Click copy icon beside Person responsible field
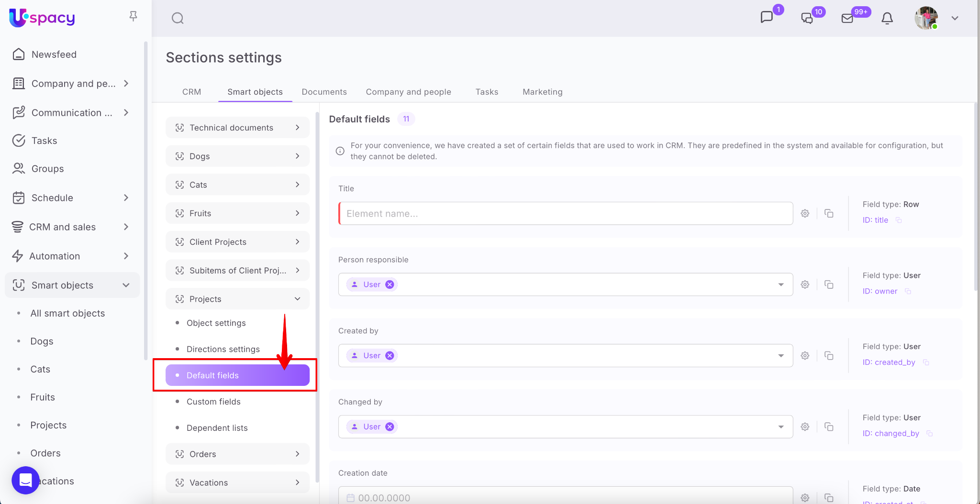Screen dimensions: 980x504 click(x=829, y=285)
